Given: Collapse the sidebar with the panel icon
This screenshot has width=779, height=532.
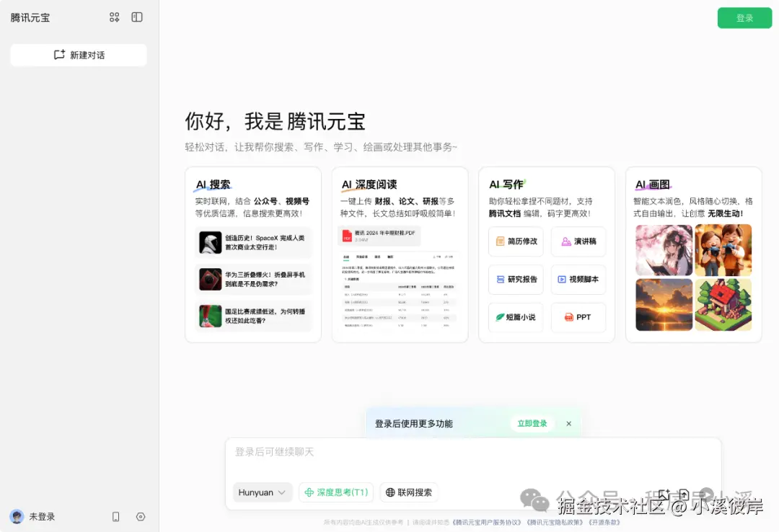Looking at the screenshot, I should coord(137,17).
